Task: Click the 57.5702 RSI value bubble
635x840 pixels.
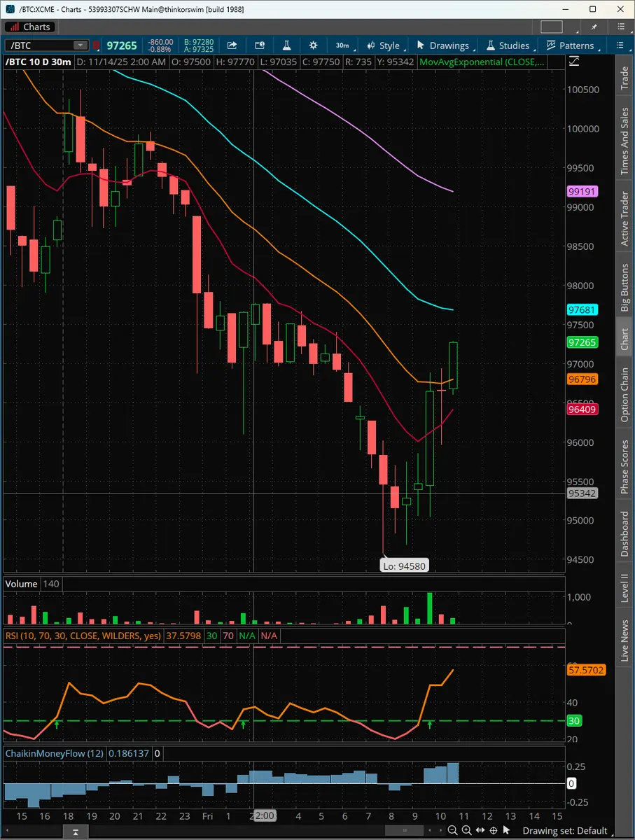Action: 585,670
